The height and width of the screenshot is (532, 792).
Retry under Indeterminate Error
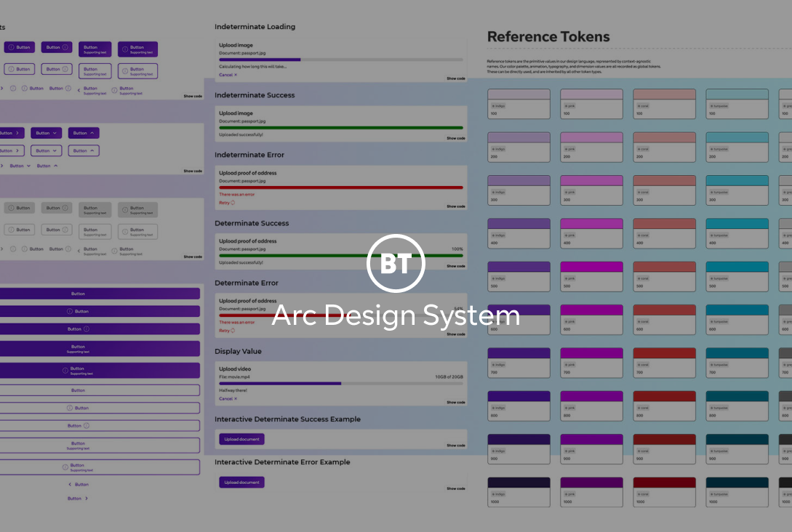(x=227, y=202)
